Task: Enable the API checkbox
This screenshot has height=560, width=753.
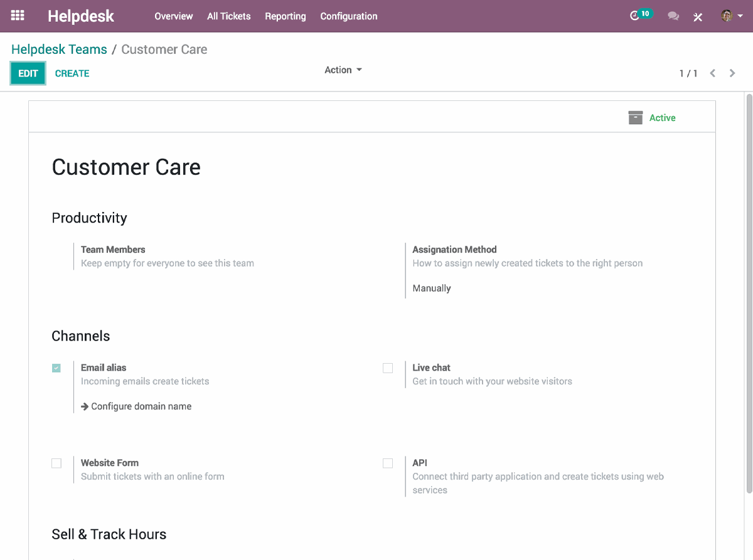Action: pyautogui.click(x=388, y=463)
